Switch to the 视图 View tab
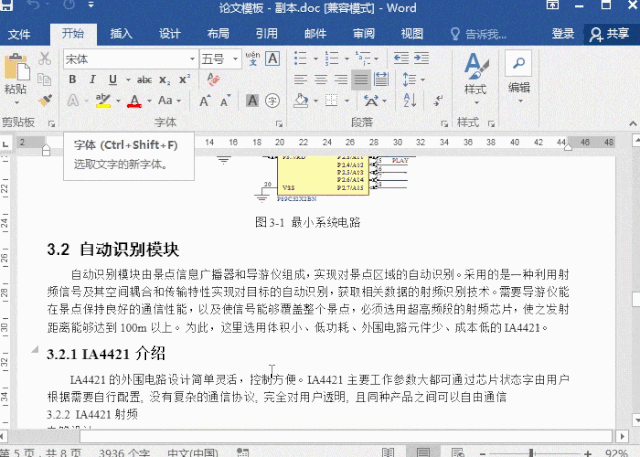The height and width of the screenshot is (457, 640). 412,34
